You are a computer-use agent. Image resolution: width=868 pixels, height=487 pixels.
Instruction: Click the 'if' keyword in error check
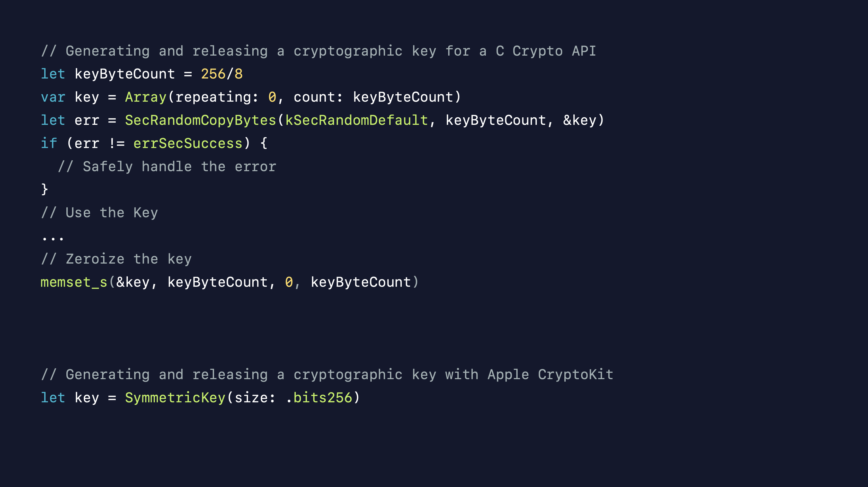pos(49,144)
